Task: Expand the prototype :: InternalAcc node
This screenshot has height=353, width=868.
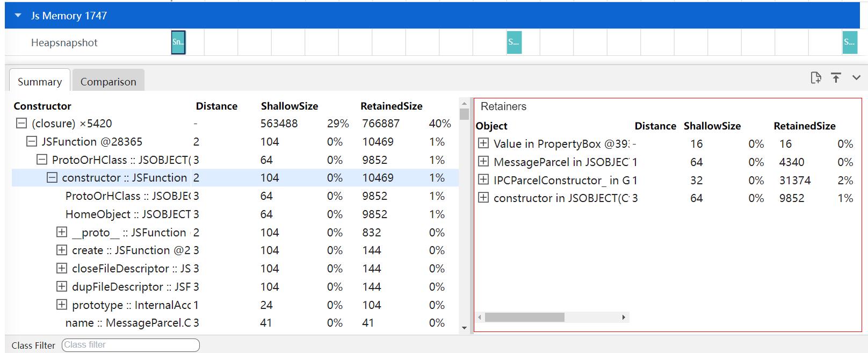Action: click(62, 305)
